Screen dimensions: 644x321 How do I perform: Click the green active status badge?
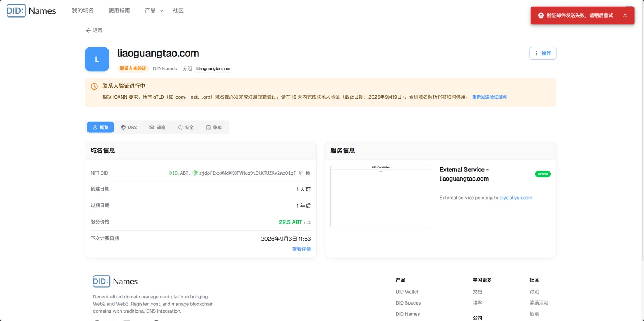pos(543,174)
